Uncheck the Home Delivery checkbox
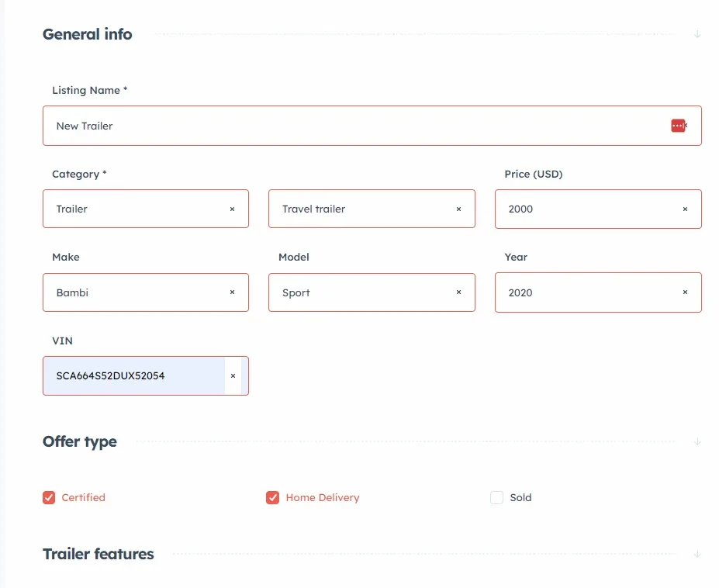719x588 pixels. click(272, 498)
